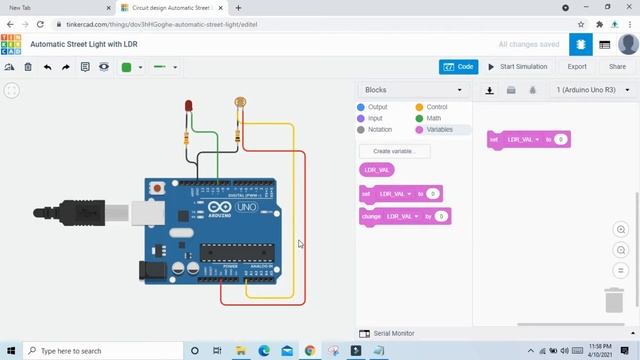Viewport: 640px width, 360px height.
Task: Click the workspace trash can
Action: 614,300
